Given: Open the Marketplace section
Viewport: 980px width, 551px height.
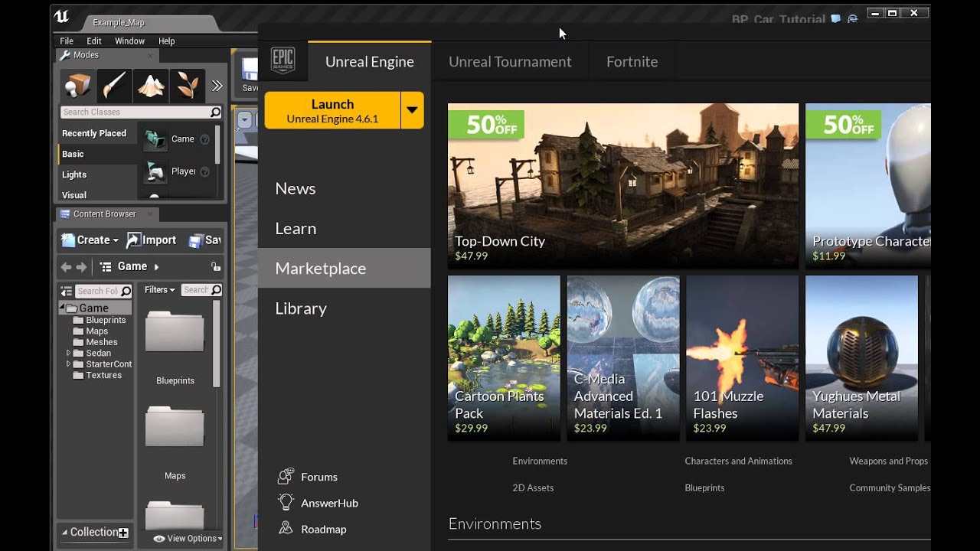Looking at the screenshot, I should [x=345, y=268].
